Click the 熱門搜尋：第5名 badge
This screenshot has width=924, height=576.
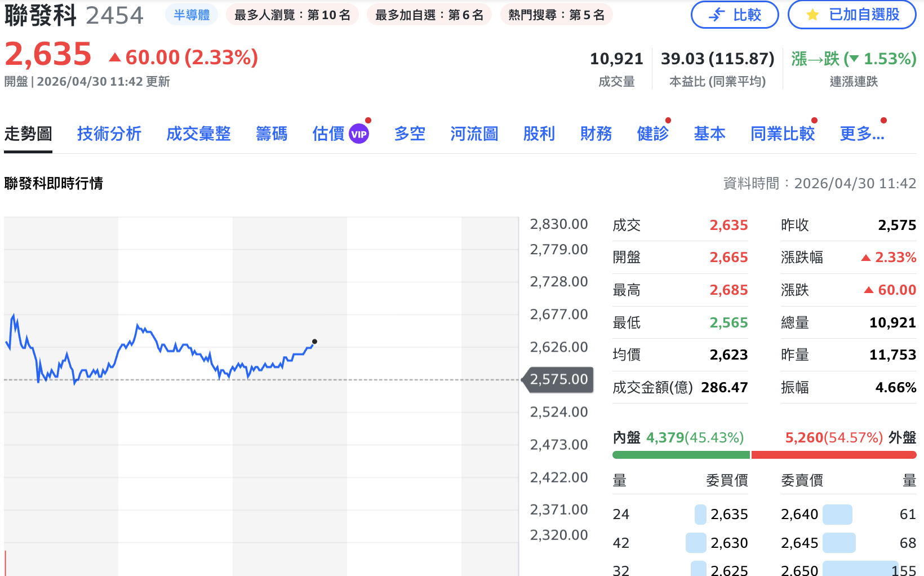click(x=556, y=15)
